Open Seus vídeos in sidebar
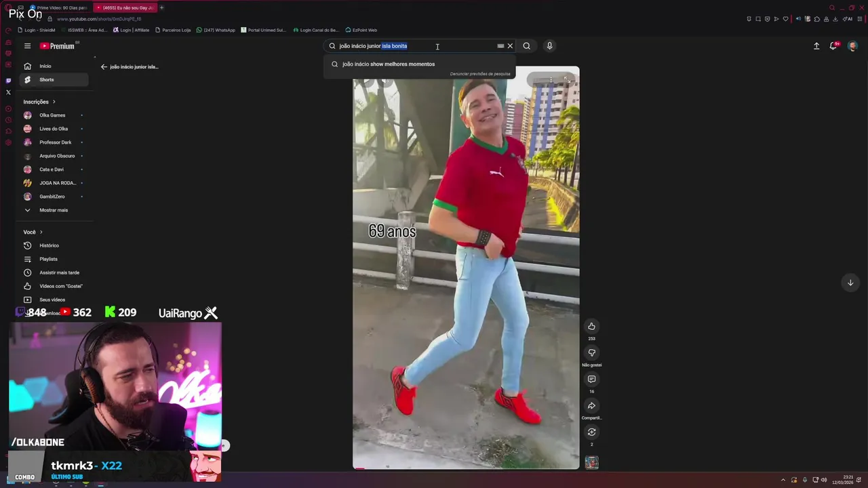This screenshot has width=868, height=488. click(53, 300)
